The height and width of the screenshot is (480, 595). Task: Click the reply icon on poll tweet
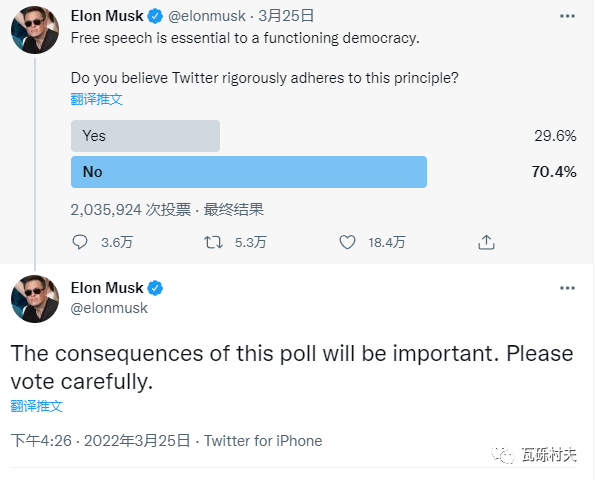80,242
